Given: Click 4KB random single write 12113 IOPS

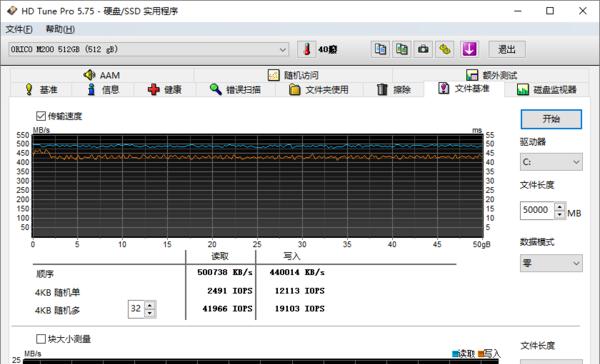Looking at the screenshot, I should click(299, 291).
